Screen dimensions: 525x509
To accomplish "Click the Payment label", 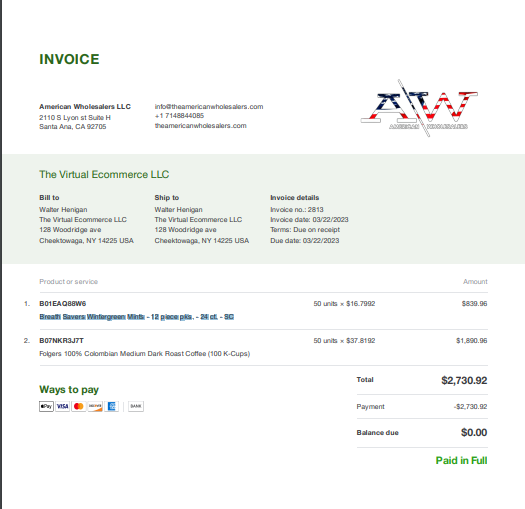I will pos(371,407).
